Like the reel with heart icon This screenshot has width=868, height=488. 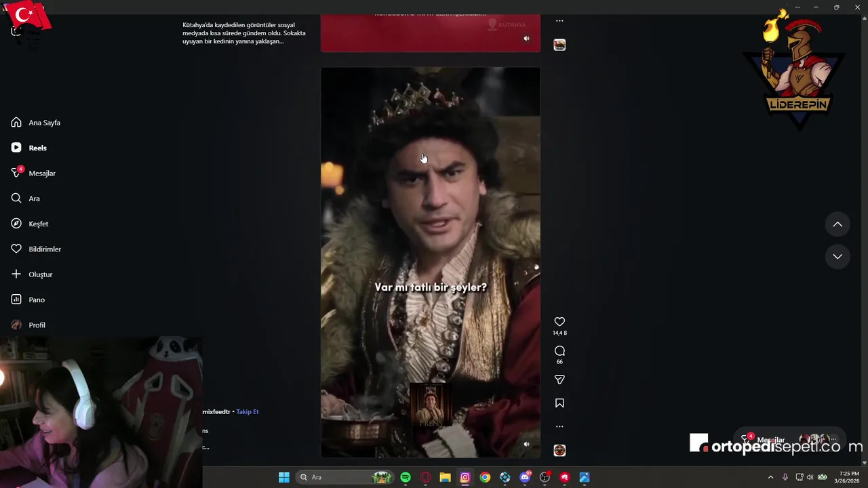(559, 322)
